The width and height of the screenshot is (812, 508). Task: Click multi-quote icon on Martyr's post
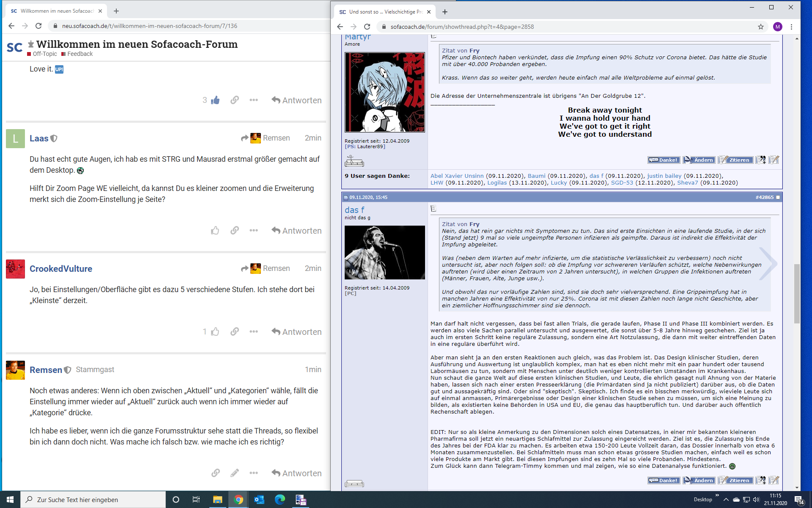click(x=760, y=160)
